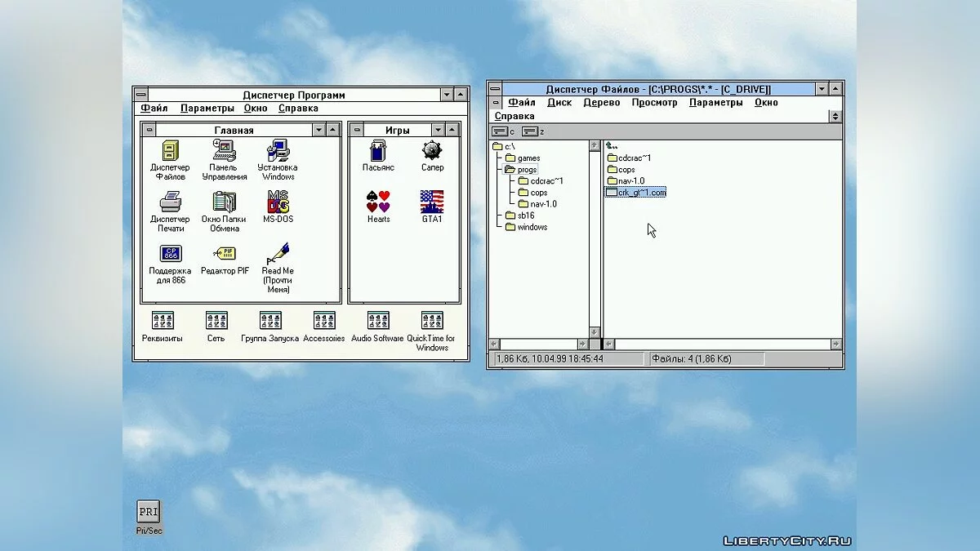Launch the GTA1 game icon

(432, 202)
